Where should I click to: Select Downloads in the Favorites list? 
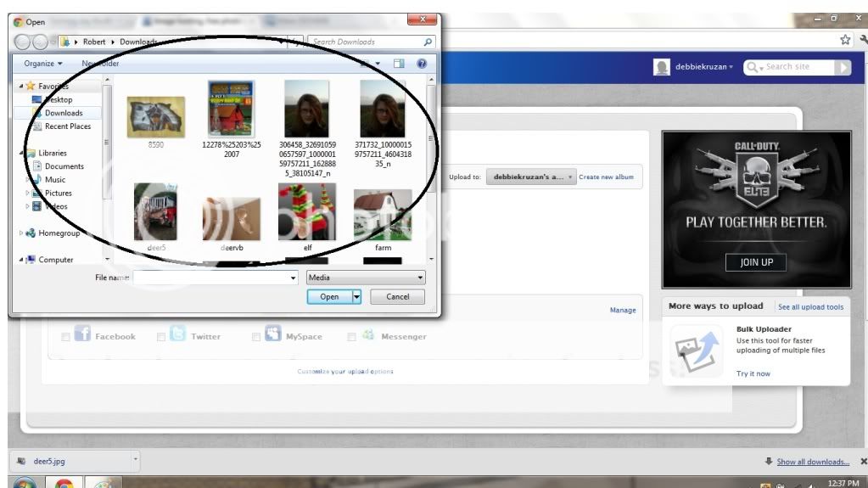click(63, 113)
